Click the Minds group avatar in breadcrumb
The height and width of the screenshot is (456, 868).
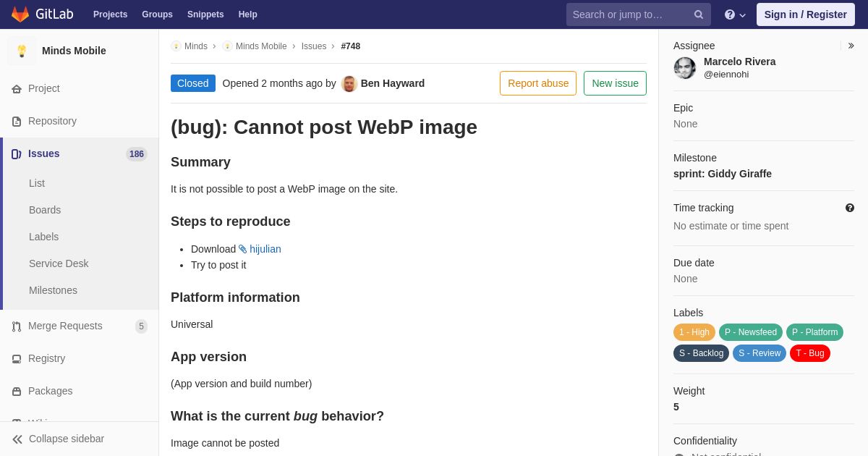tap(176, 46)
